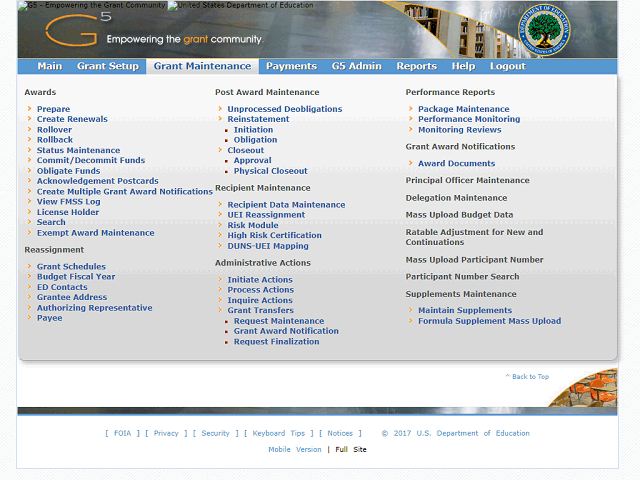Screen dimensions: 640x480
Task: Open Budget Fiscal Year link
Action: [76, 277]
